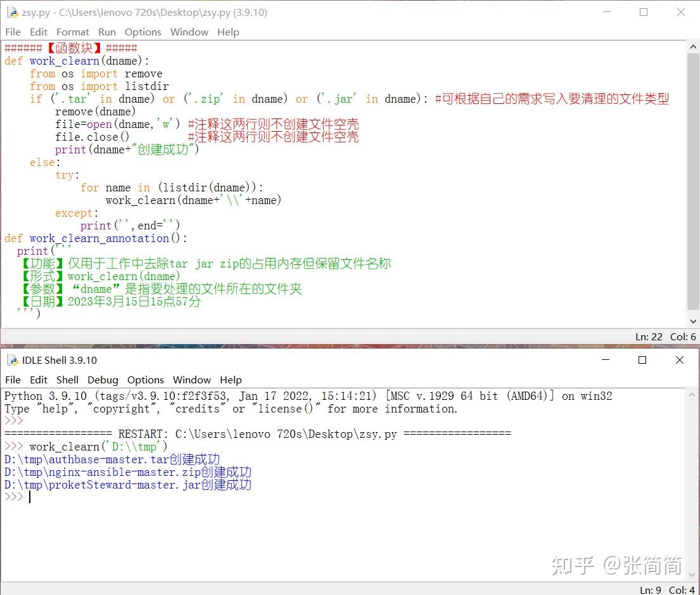
Task: Open the Format menu in the editor
Action: coord(72,32)
